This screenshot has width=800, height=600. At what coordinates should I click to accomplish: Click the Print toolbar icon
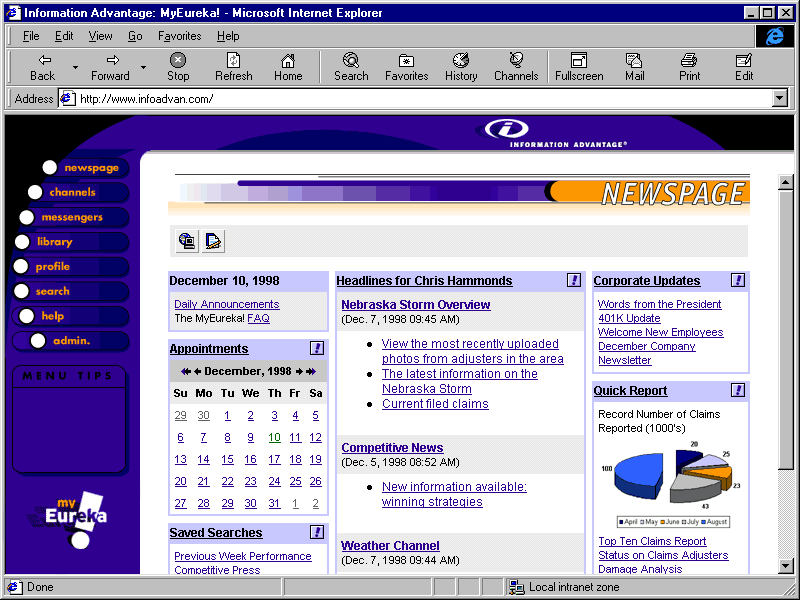point(689,67)
